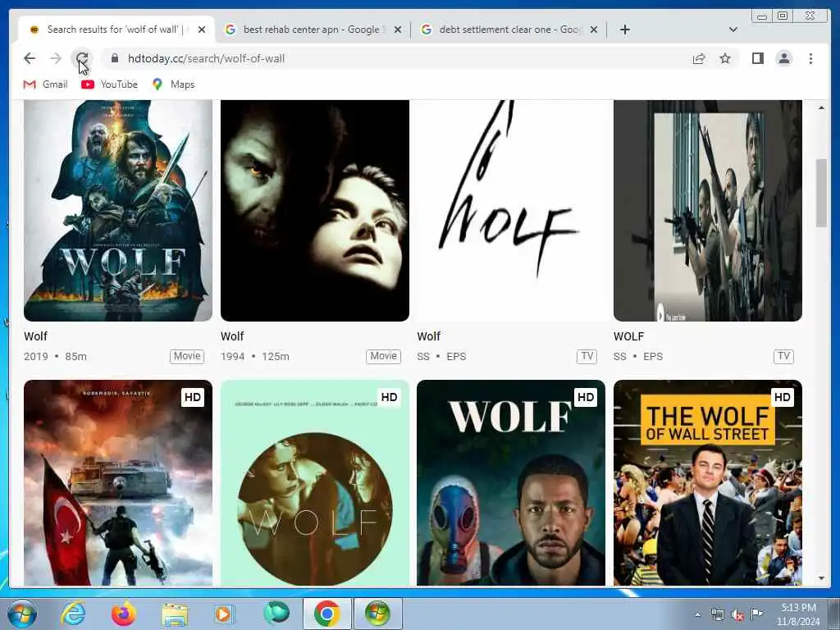Close the best rehab center tab

pyautogui.click(x=398, y=30)
